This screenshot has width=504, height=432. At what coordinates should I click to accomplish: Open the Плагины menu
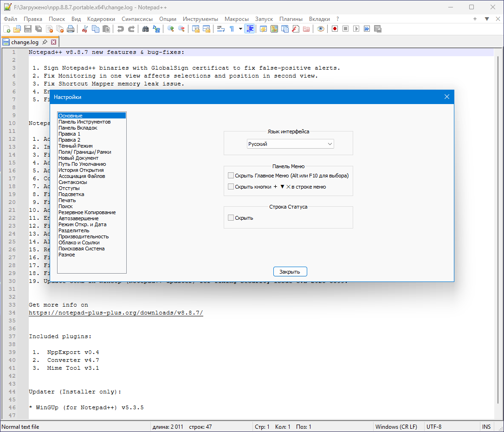[x=291, y=19]
